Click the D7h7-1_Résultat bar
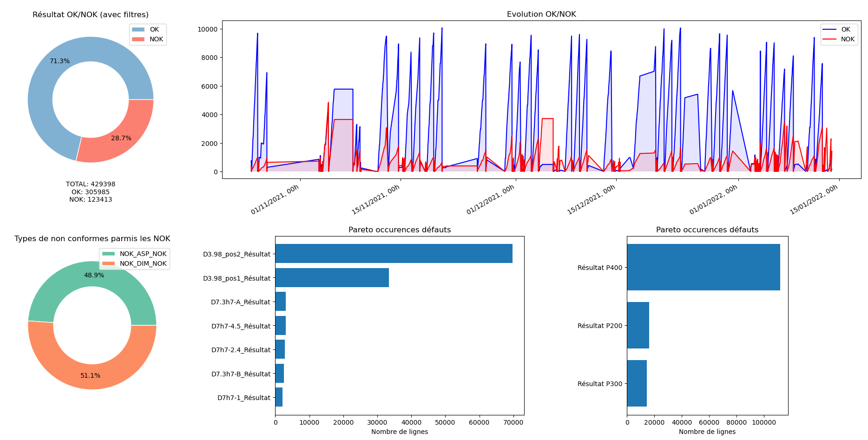The height and width of the screenshot is (440, 868). [x=279, y=397]
